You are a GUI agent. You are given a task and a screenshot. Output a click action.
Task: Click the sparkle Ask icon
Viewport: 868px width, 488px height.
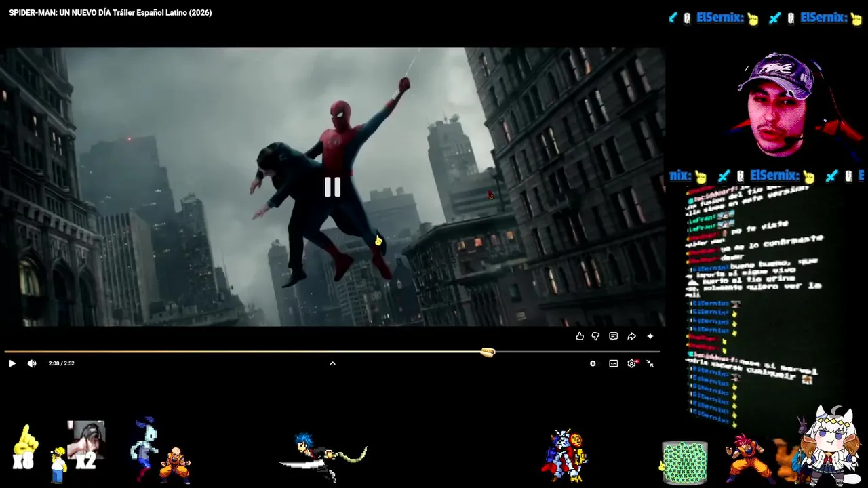click(x=650, y=336)
